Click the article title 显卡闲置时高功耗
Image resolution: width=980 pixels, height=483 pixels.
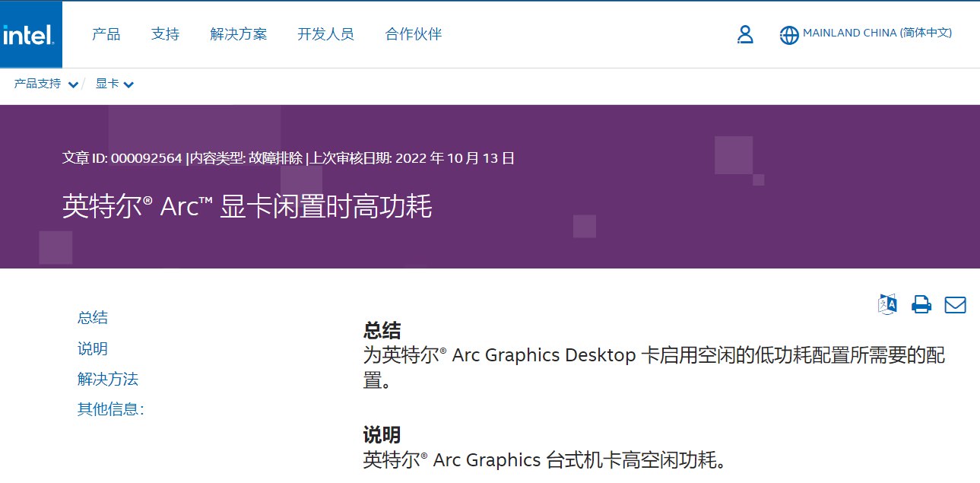coord(247,207)
